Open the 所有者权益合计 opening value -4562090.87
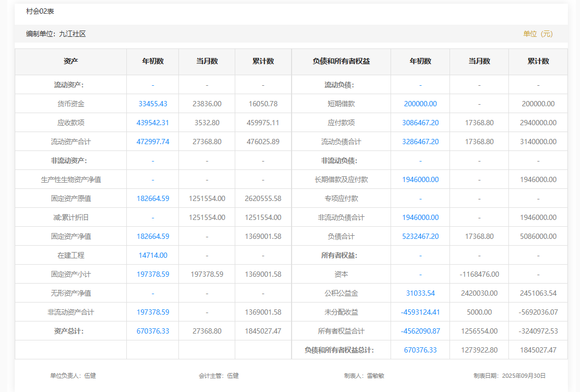The width and height of the screenshot is (580, 392). coord(420,331)
